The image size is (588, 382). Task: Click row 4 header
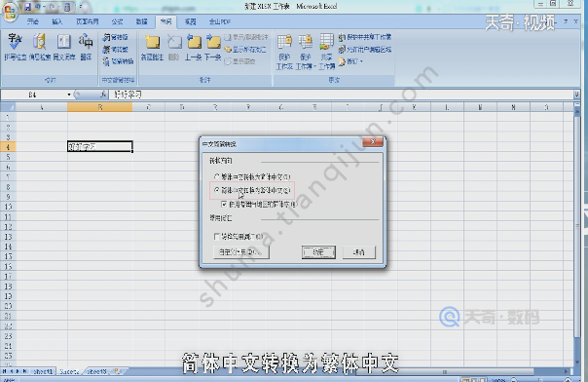point(8,147)
